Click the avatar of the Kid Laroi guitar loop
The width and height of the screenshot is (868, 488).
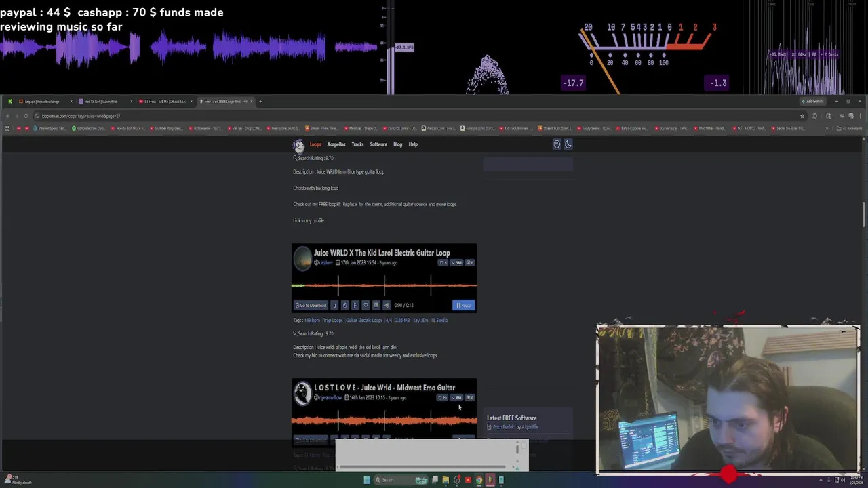point(302,258)
